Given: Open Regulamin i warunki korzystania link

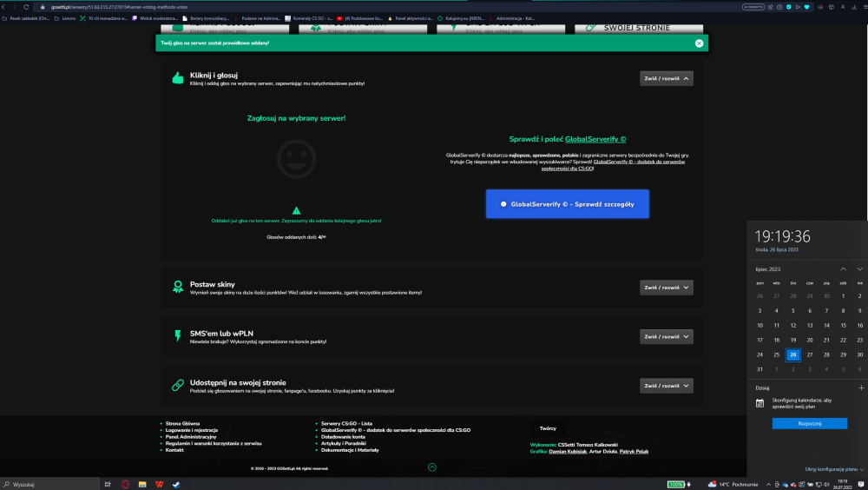Looking at the screenshot, I should 214,443.
